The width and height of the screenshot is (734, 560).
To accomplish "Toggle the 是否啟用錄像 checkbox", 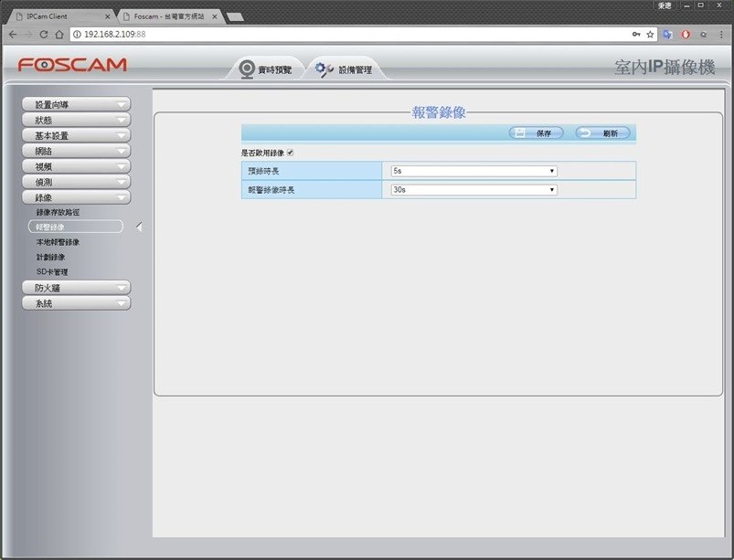I will pyautogui.click(x=291, y=153).
